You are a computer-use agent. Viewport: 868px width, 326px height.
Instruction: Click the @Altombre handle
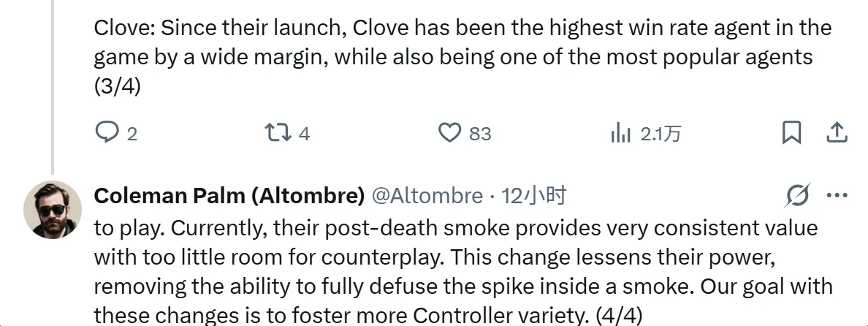tap(427, 196)
